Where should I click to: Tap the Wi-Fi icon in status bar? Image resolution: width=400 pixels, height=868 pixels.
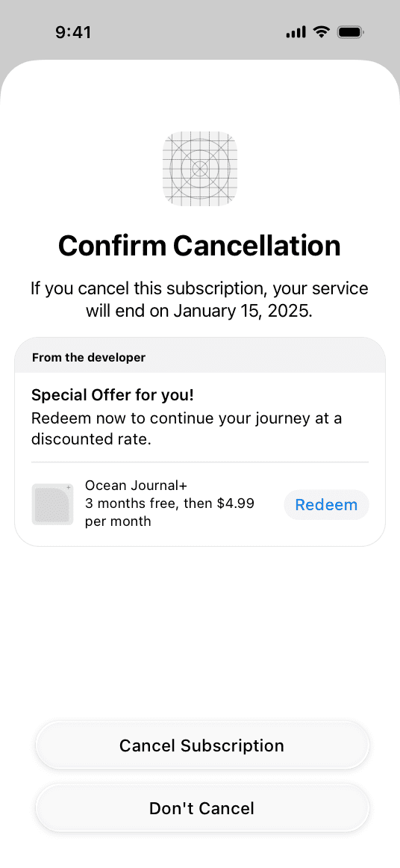[x=321, y=32]
